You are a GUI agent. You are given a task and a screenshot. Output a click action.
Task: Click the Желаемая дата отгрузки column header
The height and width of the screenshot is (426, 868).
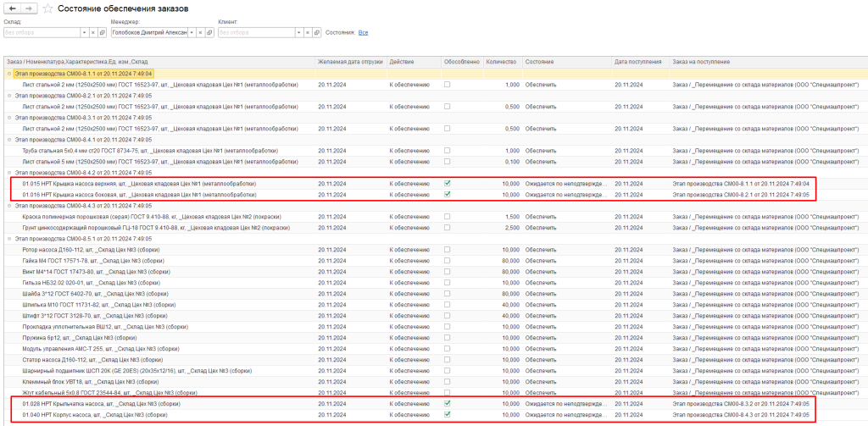[x=350, y=62]
